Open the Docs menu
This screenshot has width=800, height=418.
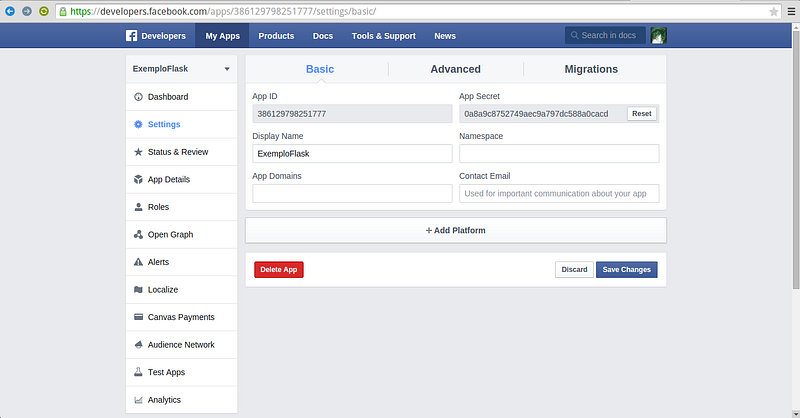[x=323, y=36]
